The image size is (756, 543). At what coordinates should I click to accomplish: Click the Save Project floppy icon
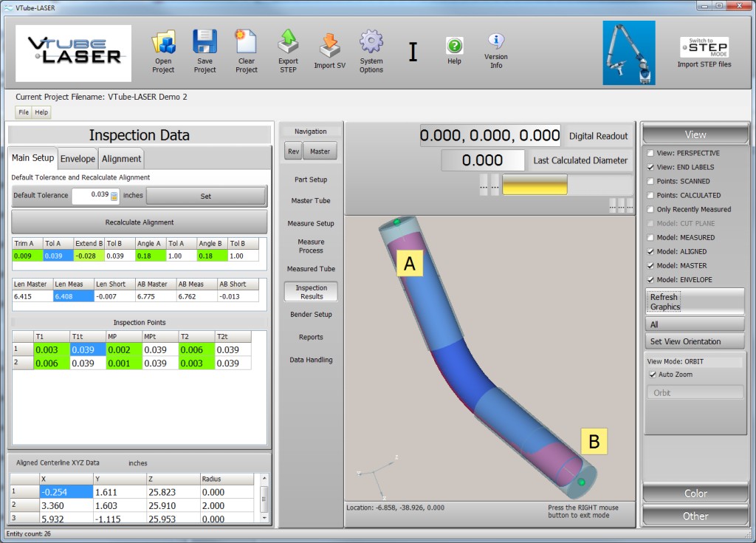(x=205, y=44)
